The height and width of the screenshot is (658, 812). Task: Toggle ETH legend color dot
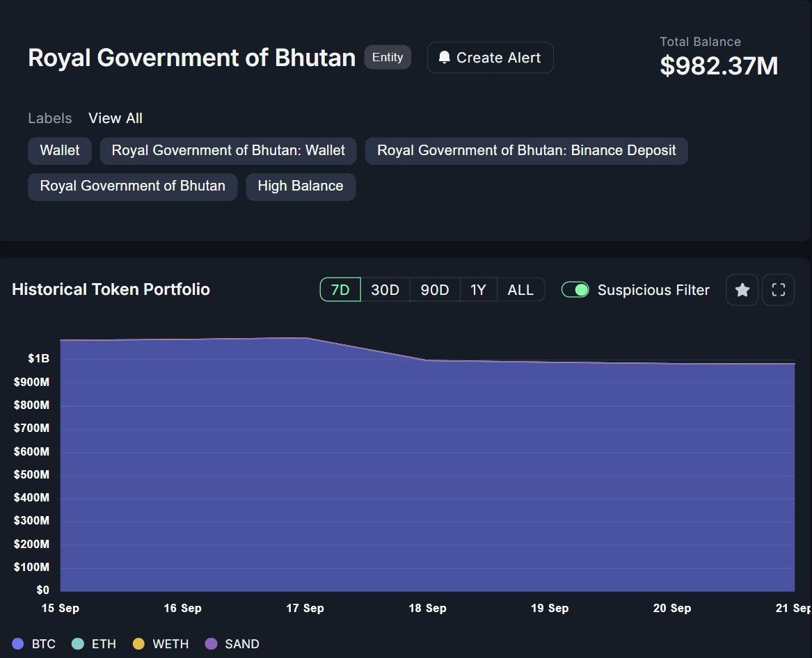tap(78, 644)
